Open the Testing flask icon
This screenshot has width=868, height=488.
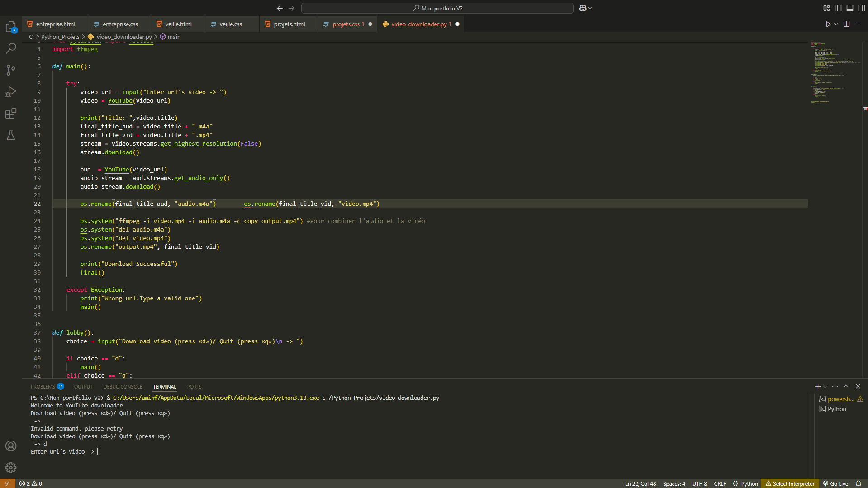[x=11, y=135]
